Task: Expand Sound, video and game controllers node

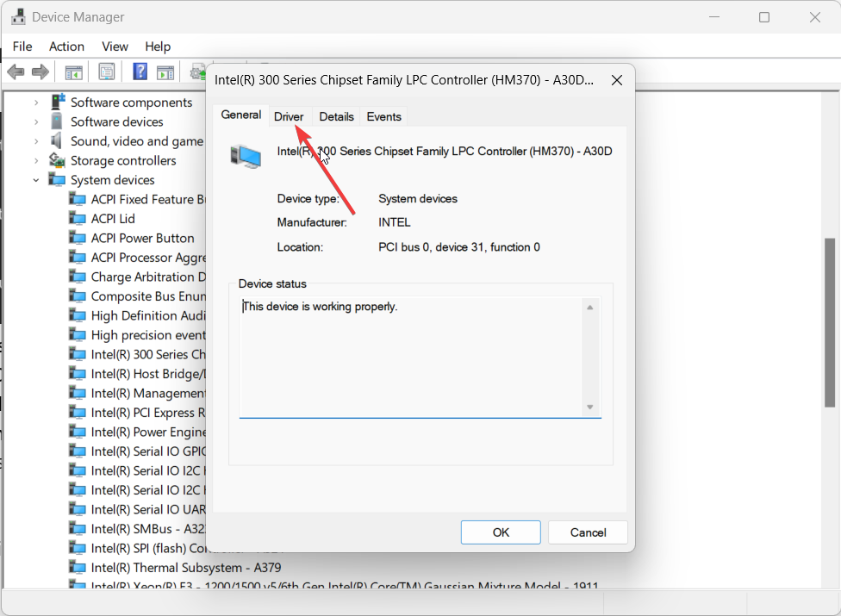Action: point(36,141)
